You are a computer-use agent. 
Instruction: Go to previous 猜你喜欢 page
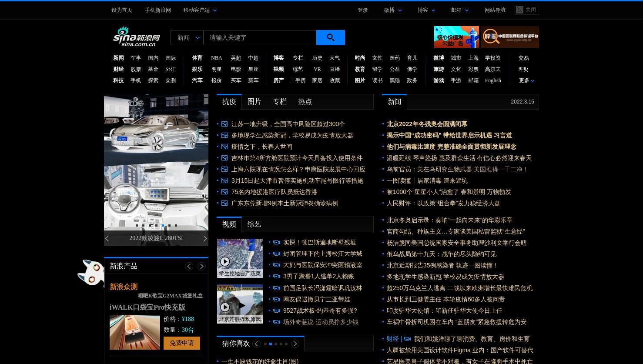256,344
